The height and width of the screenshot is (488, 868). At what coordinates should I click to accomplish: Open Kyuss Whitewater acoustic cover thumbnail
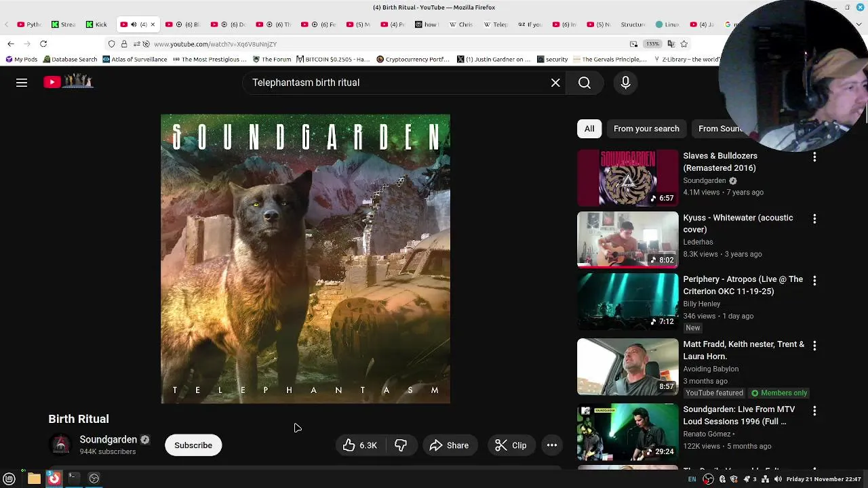(x=627, y=240)
